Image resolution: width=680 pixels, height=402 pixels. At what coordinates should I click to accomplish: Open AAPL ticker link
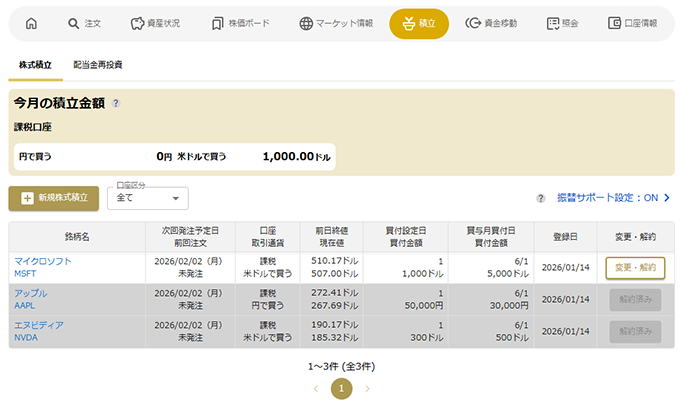point(24,306)
